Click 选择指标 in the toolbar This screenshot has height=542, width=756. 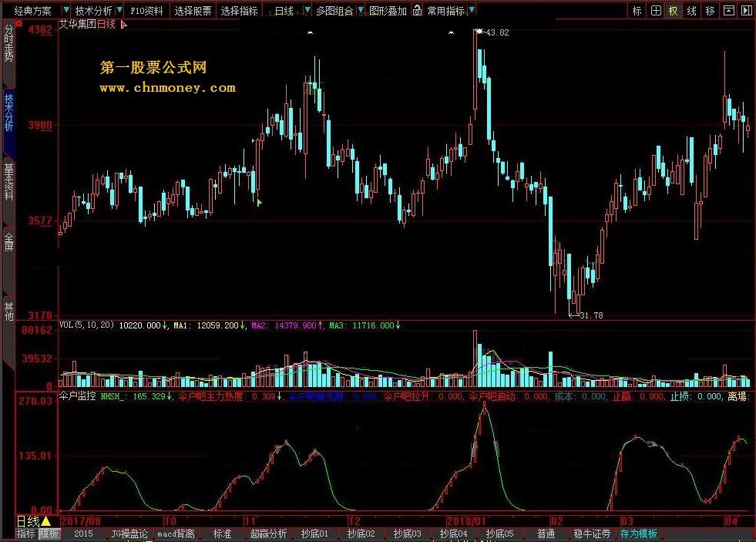(239, 11)
